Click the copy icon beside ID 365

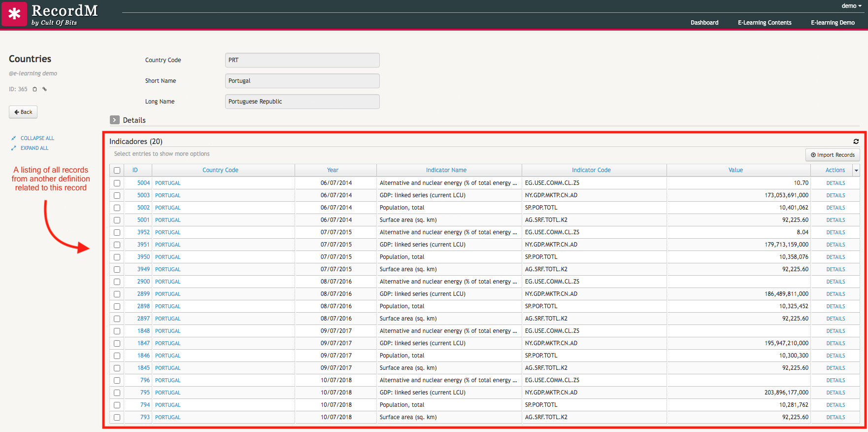[x=34, y=89]
